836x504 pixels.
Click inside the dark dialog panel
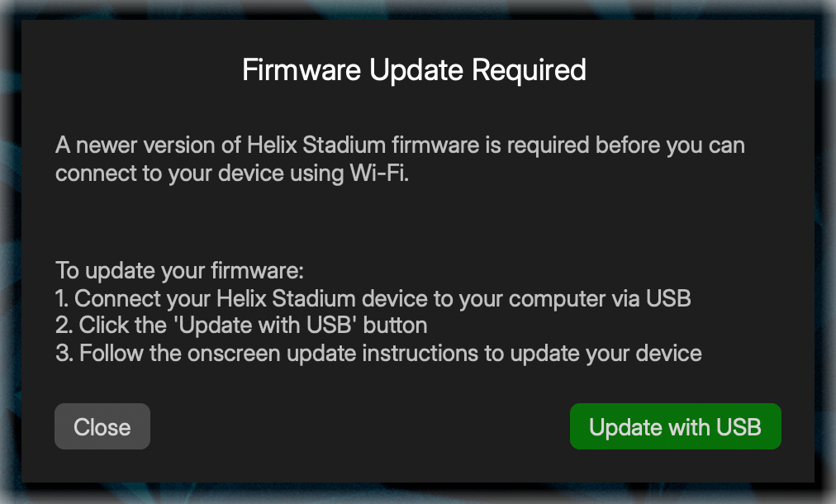click(413, 223)
